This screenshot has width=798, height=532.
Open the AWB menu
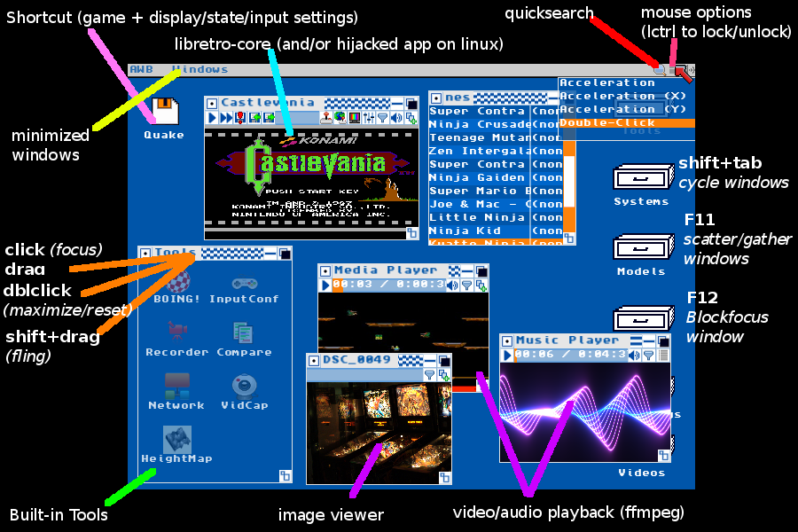pyautogui.click(x=142, y=68)
